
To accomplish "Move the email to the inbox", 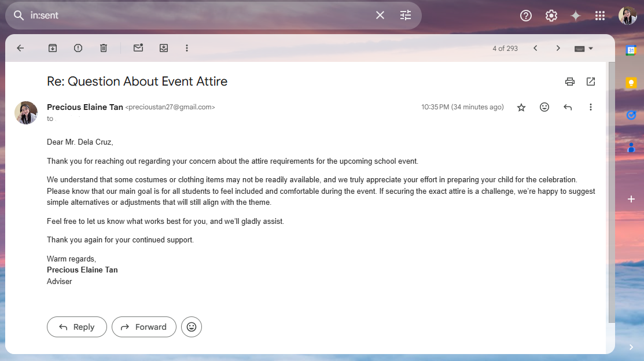I will 164,48.
